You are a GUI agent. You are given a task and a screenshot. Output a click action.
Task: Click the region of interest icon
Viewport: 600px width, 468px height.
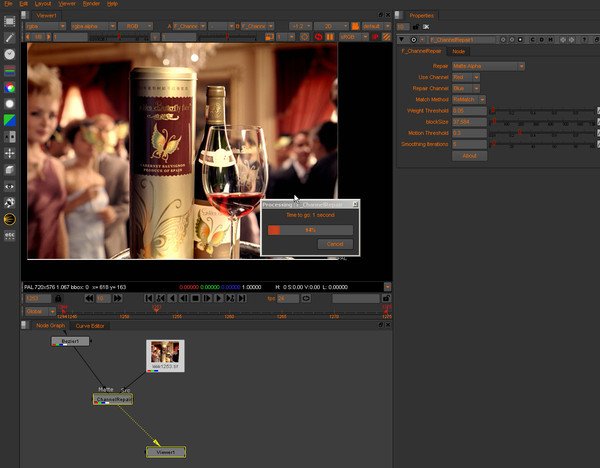tap(269, 37)
